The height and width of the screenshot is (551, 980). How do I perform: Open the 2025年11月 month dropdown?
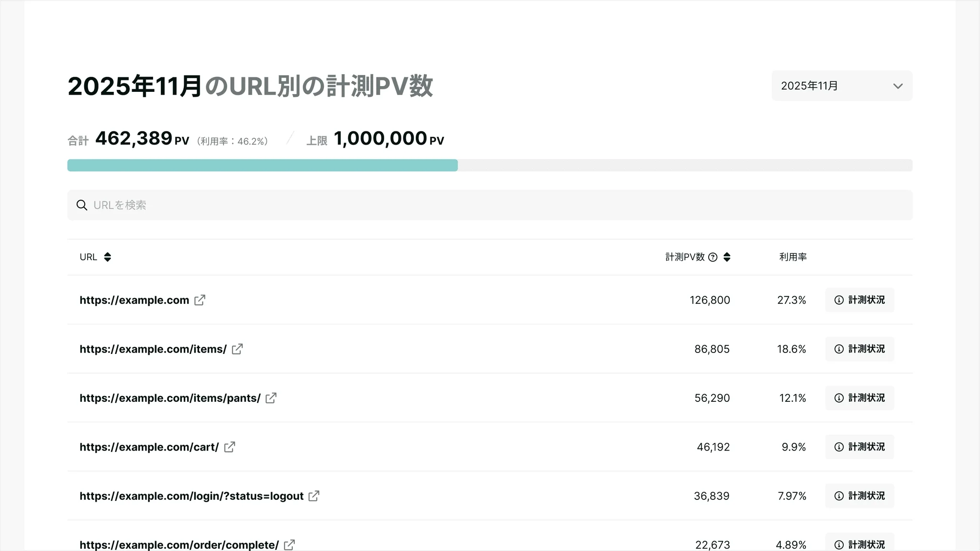[x=842, y=86]
